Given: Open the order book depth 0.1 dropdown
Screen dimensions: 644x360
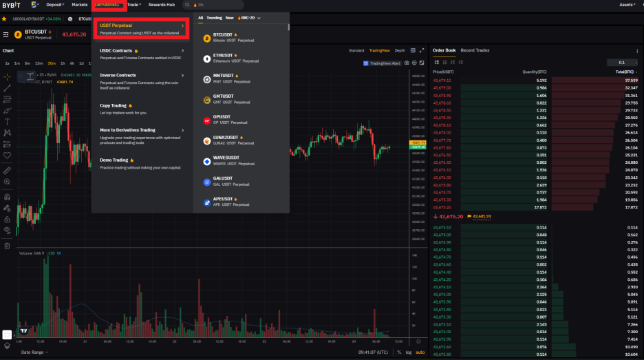Looking at the screenshot, I should (622, 63).
